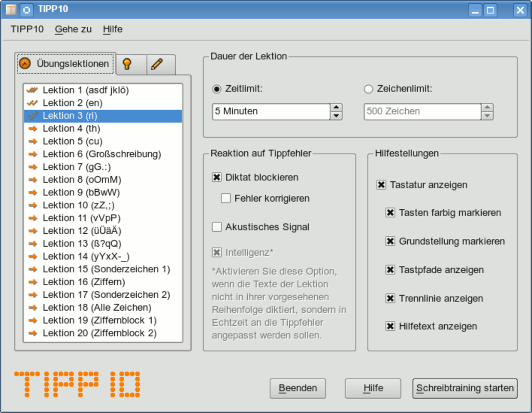This screenshot has height=413, width=532.
Task: Click the Hilfe button at bottom
Action: pos(373,388)
